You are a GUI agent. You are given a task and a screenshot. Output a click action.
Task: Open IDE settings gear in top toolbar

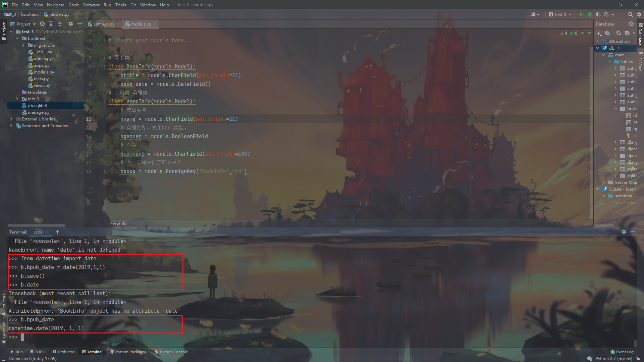tap(639, 14)
